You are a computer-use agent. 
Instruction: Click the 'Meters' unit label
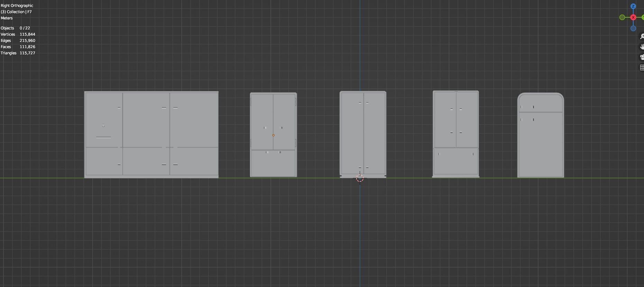[x=7, y=18]
